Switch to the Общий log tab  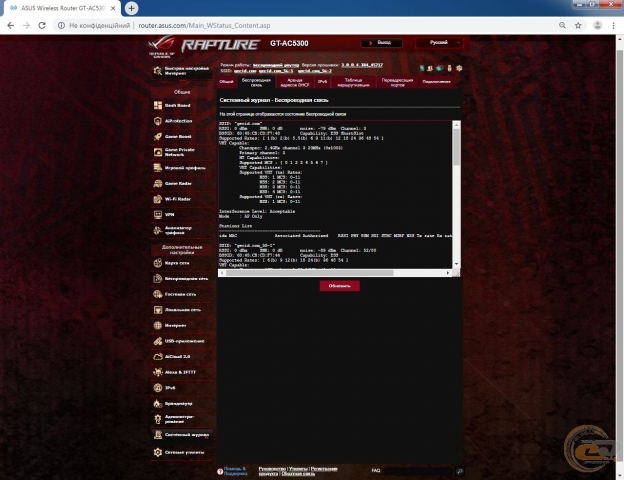[226, 82]
